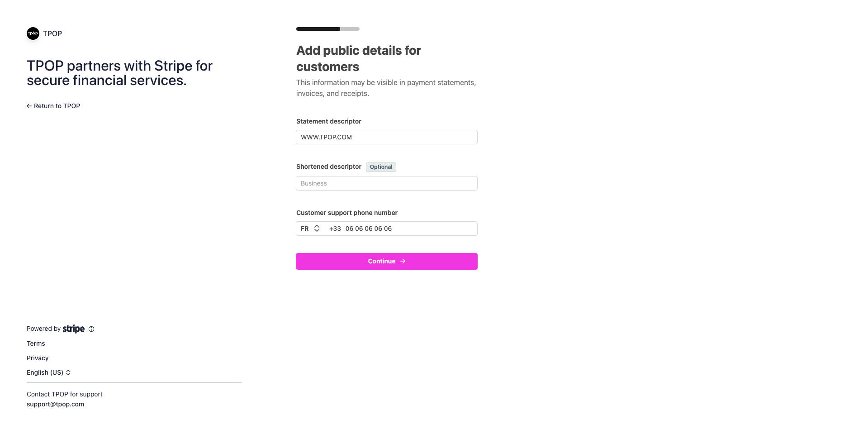Viewport: 868px width, 434px height.
Task: Open the Terms link
Action: [x=36, y=343]
